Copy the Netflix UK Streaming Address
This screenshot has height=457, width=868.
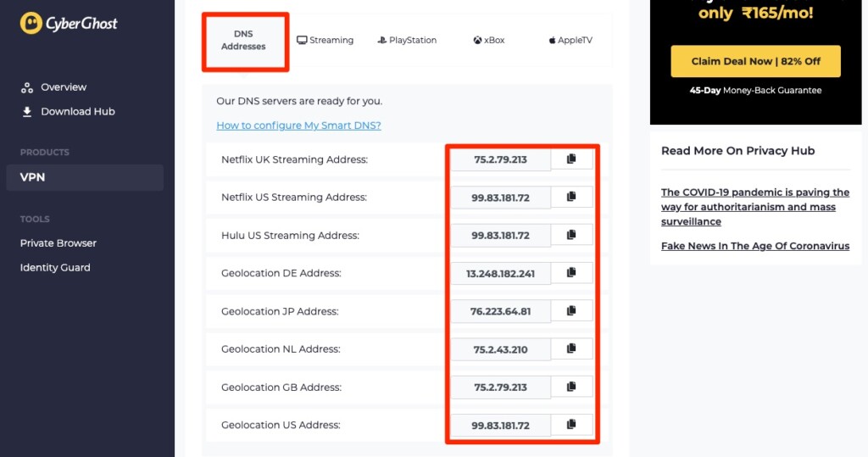click(x=571, y=159)
